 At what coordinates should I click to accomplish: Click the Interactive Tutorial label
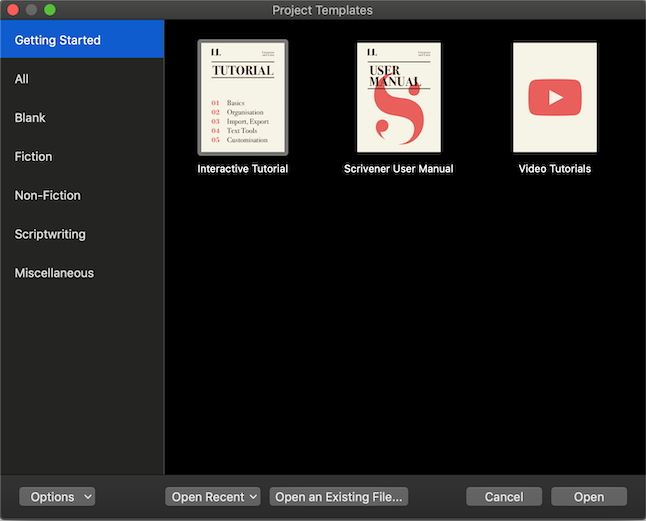click(243, 168)
